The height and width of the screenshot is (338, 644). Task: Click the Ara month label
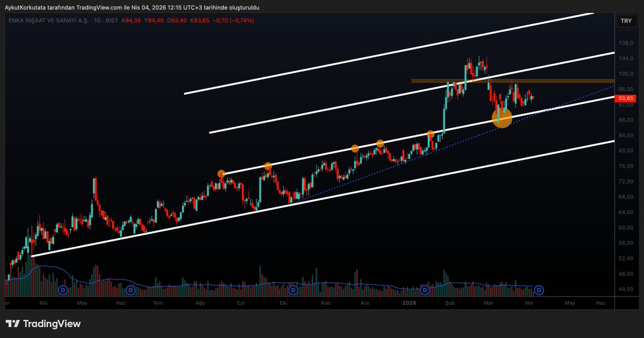364,303
